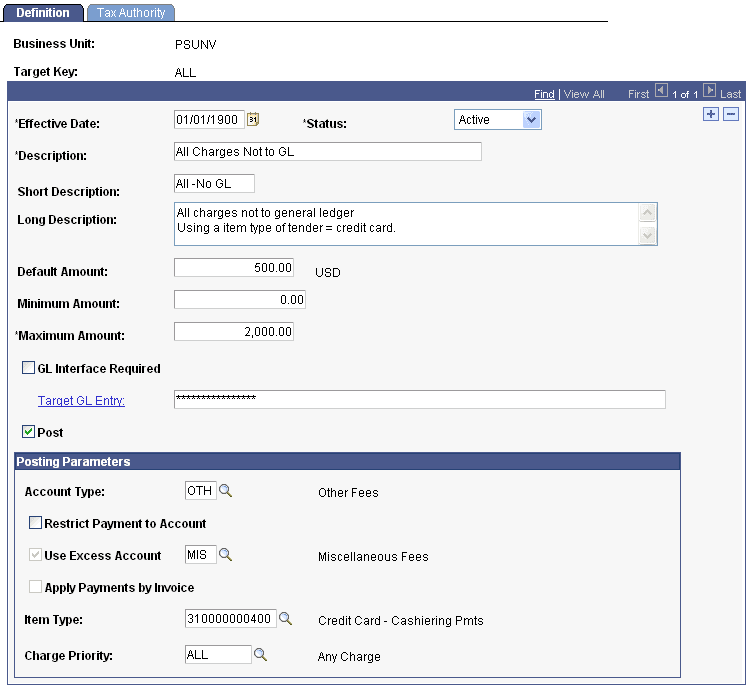Click the Account Type OTH field
This screenshot has height=689, width=751.
201,491
